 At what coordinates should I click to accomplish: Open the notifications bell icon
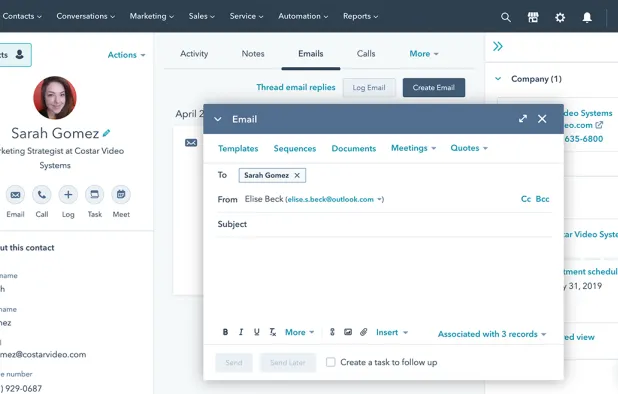coord(587,17)
